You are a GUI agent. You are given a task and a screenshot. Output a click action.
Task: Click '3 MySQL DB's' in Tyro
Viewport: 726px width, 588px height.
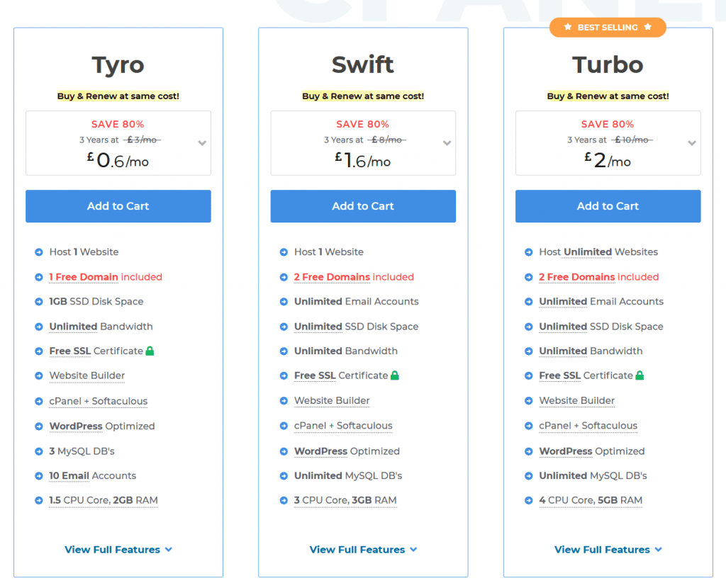click(x=82, y=451)
